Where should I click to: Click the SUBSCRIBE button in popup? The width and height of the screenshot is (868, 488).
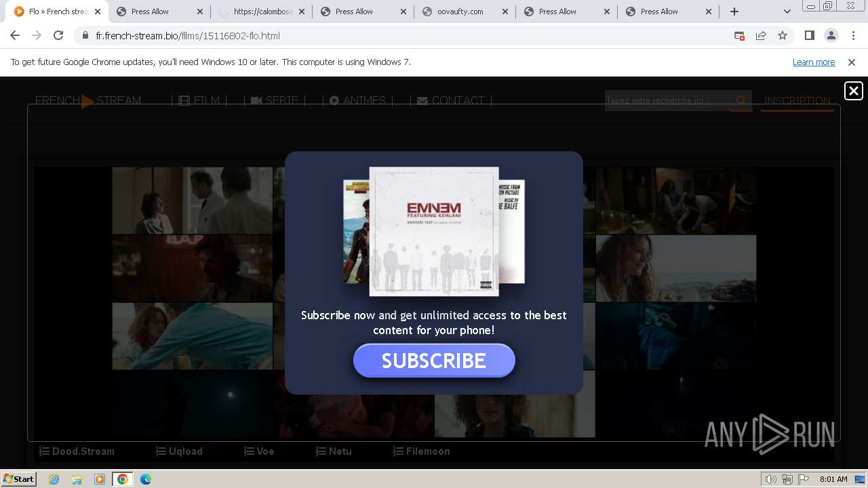pyautogui.click(x=434, y=361)
